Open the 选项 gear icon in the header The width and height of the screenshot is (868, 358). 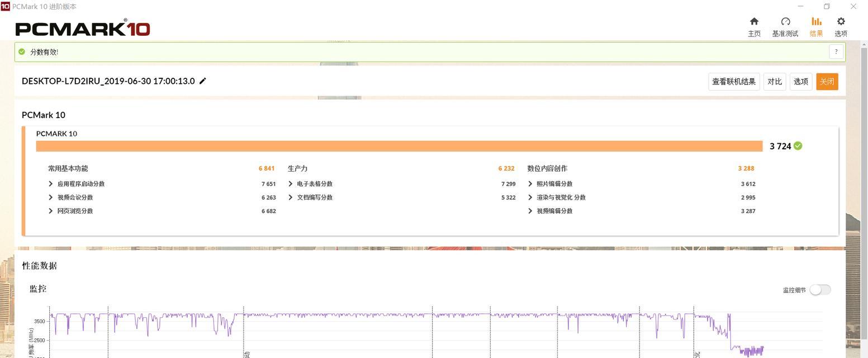(x=841, y=21)
